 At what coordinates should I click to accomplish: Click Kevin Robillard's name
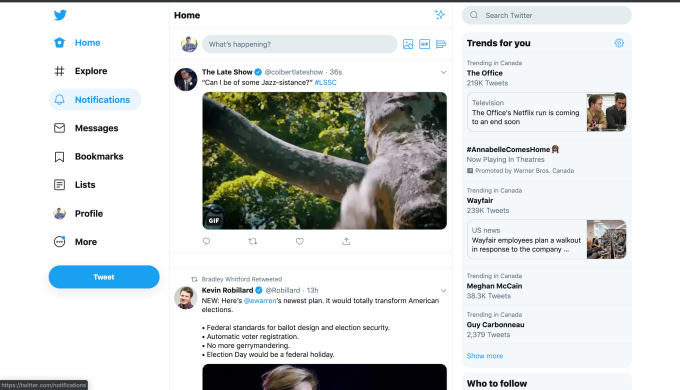point(227,290)
